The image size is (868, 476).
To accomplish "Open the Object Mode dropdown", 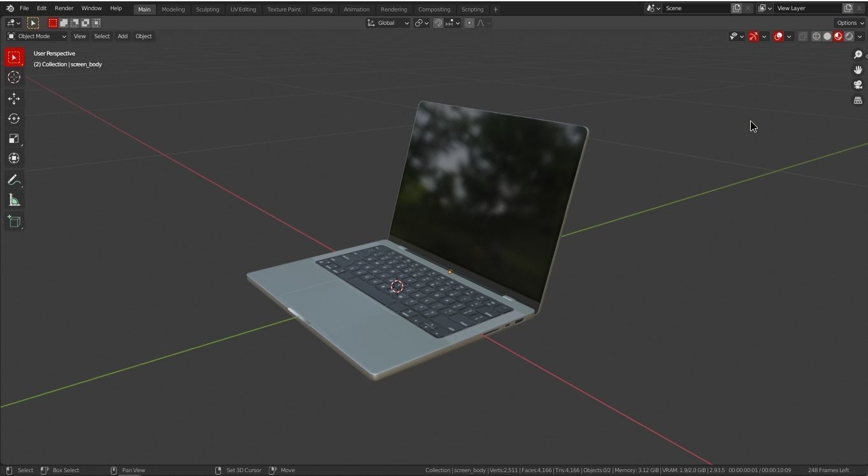I will pos(36,36).
